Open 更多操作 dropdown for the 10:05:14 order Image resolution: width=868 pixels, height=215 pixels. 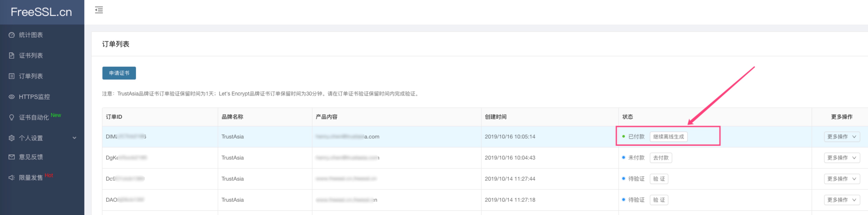click(x=842, y=137)
